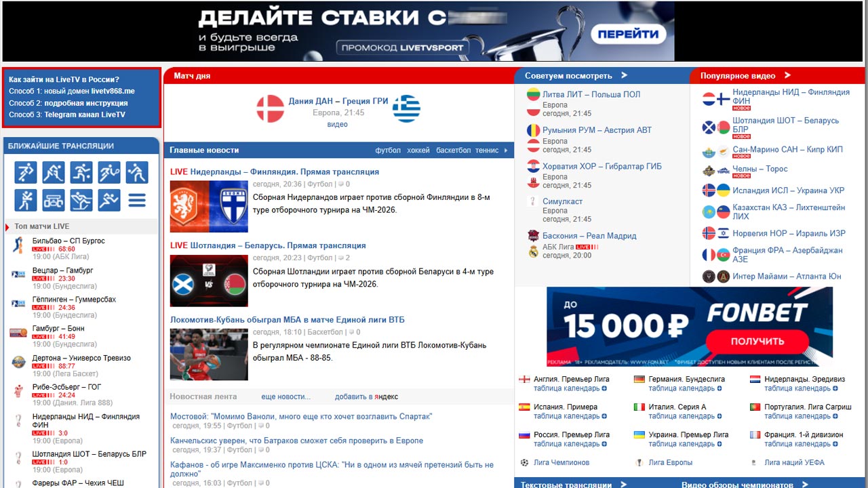Open Telegram канал LiveTV link
This screenshot has height=488, width=868.
pyautogui.click(x=85, y=115)
